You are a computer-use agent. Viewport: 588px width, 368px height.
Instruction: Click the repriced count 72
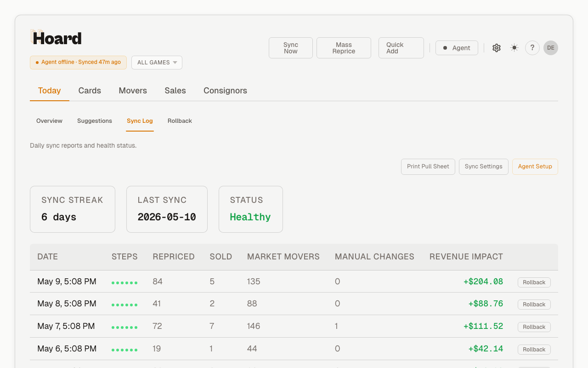[x=158, y=326]
